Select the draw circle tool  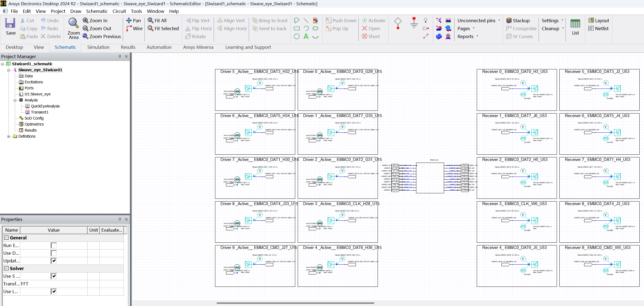pyautogui.click(x=297, y=36)
